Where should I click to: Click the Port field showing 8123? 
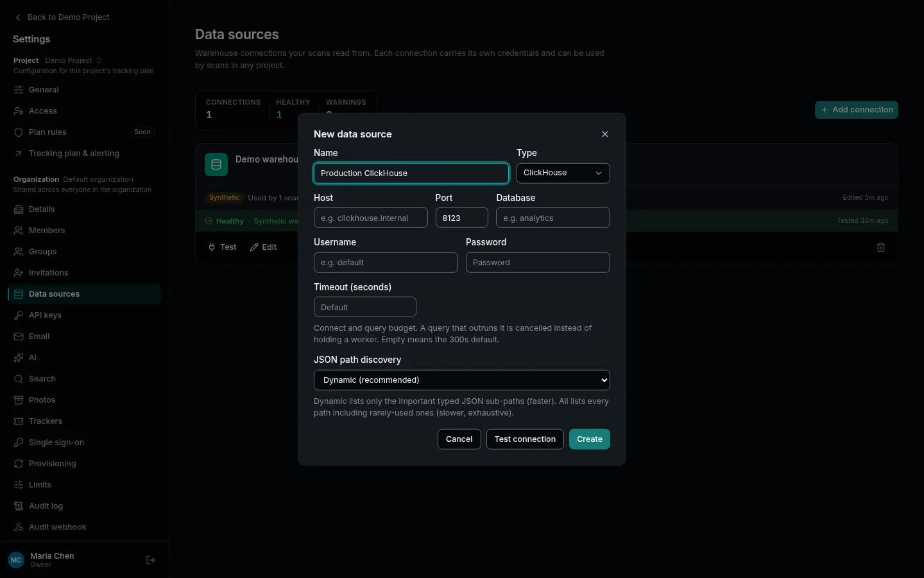tap(461, 218)
